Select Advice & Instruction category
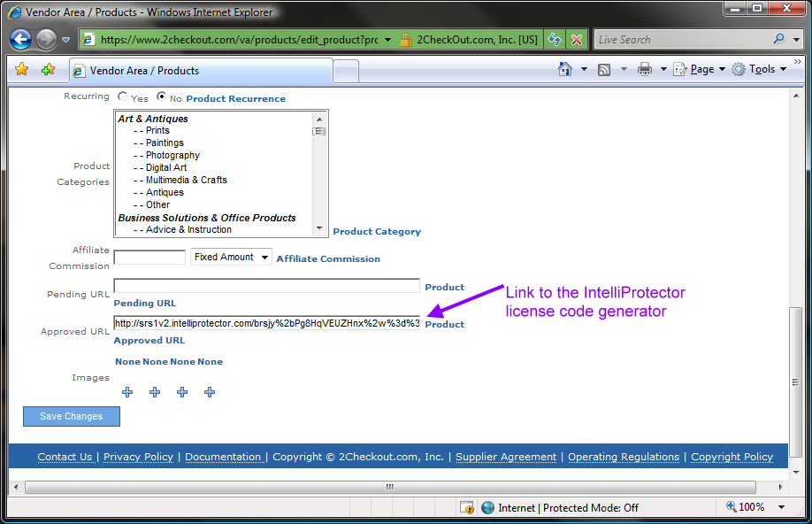The width and height of the screenshot is (812, 524). pyautogui.click(x=188, y=229)
